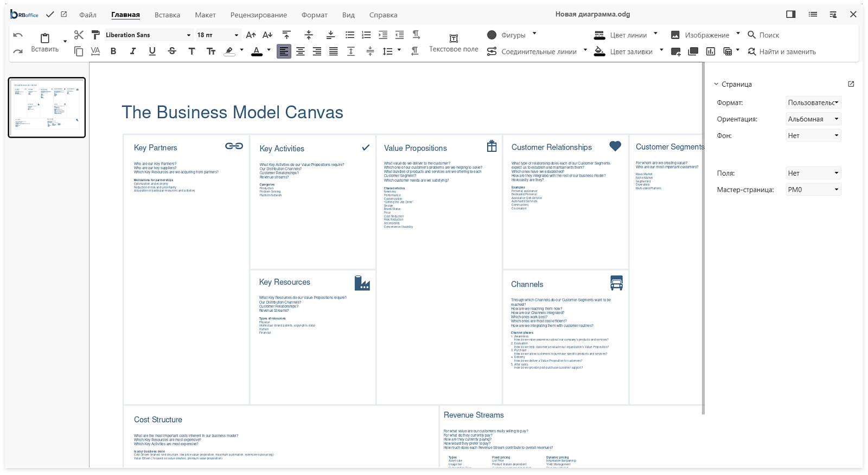Insert a numbered list
The width and height of the screenshot is (868, 475).
tap(366, 35)
